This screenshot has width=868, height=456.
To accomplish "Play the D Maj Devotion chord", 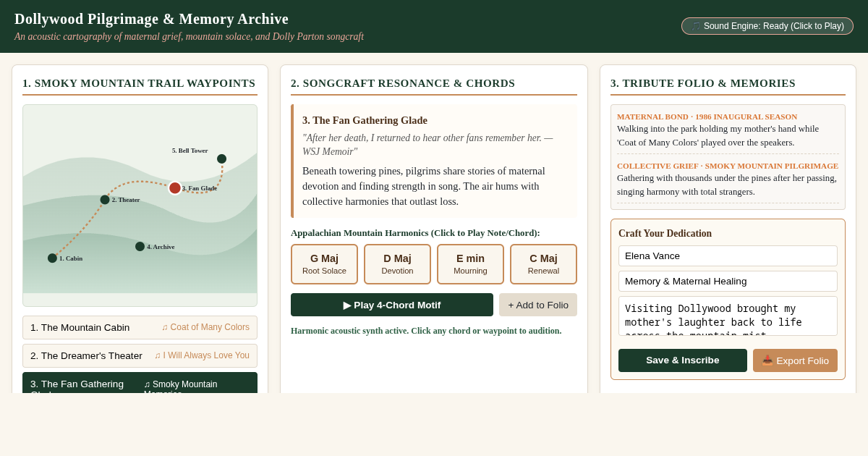I will pos(397,264).
